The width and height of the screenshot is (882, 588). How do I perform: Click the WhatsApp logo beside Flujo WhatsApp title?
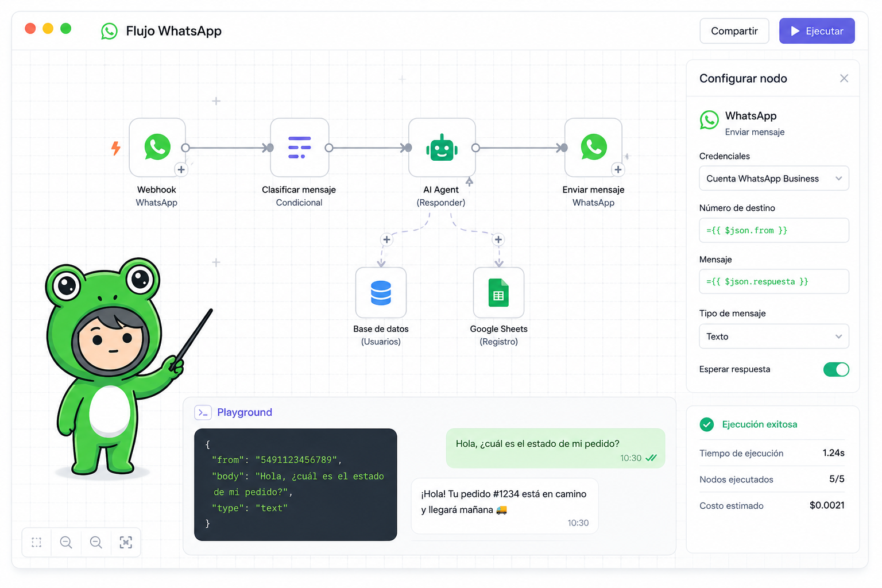(109, 31)
